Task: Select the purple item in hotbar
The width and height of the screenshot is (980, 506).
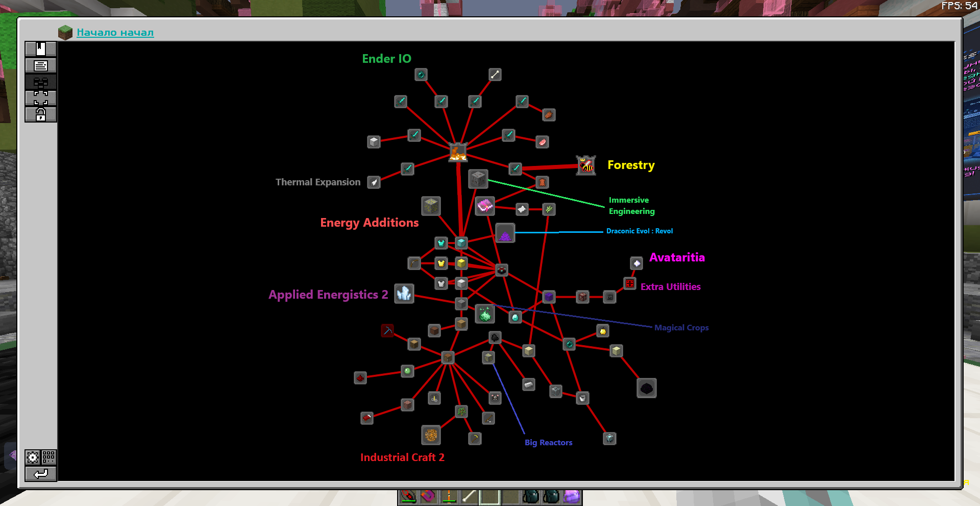Action: [572, 496]
